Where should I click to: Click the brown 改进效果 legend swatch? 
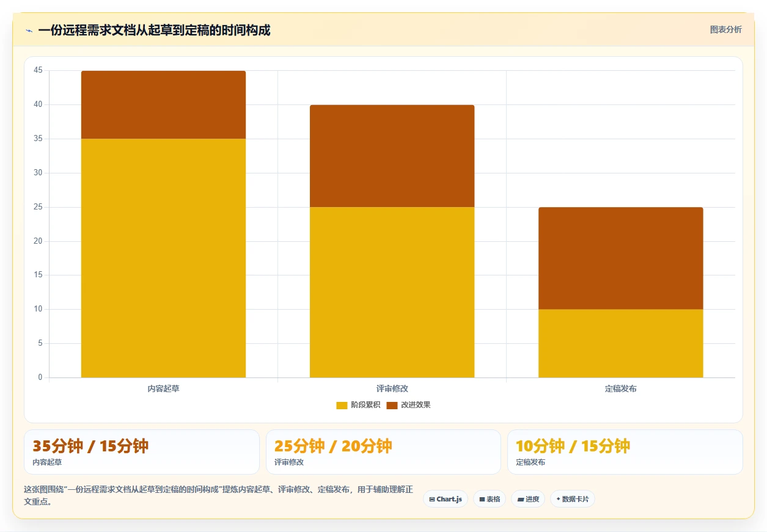click(392, 405)
